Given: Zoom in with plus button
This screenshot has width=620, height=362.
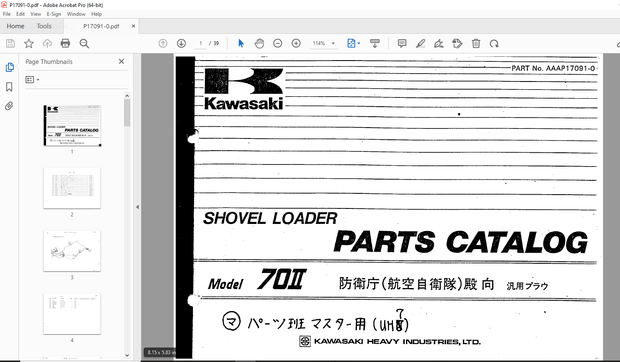Looking at the screenshot, I should pos(296,43).
